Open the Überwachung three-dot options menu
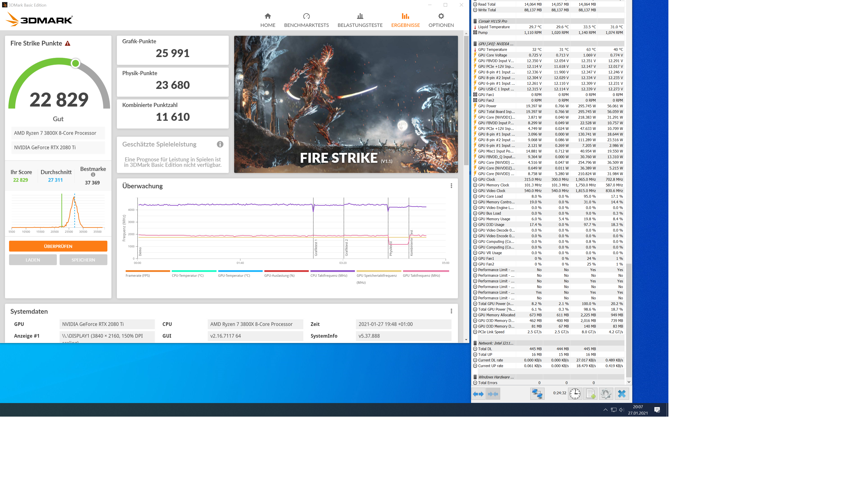Screen dimensions: 868x488 click(x=451, y=186)
